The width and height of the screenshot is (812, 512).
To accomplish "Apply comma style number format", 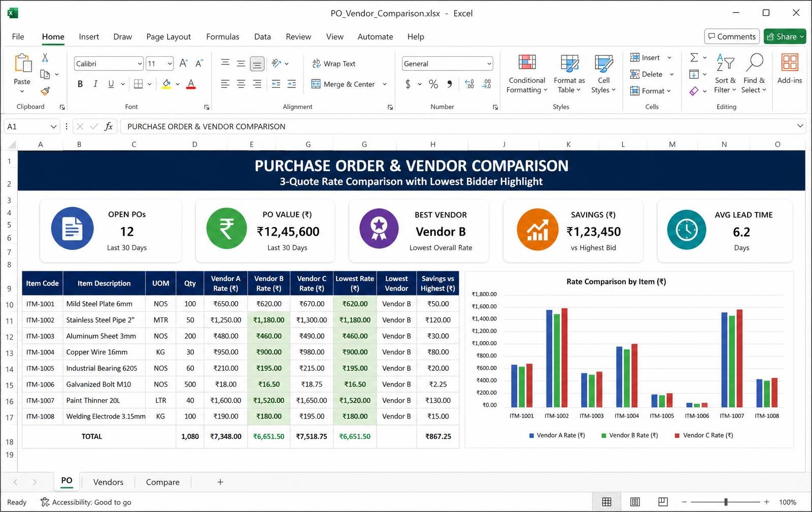I will pos(450,84).
